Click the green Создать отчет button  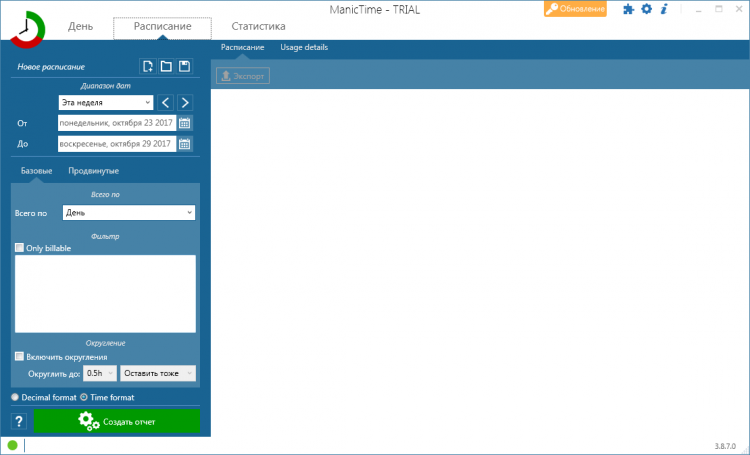point(117,422)
